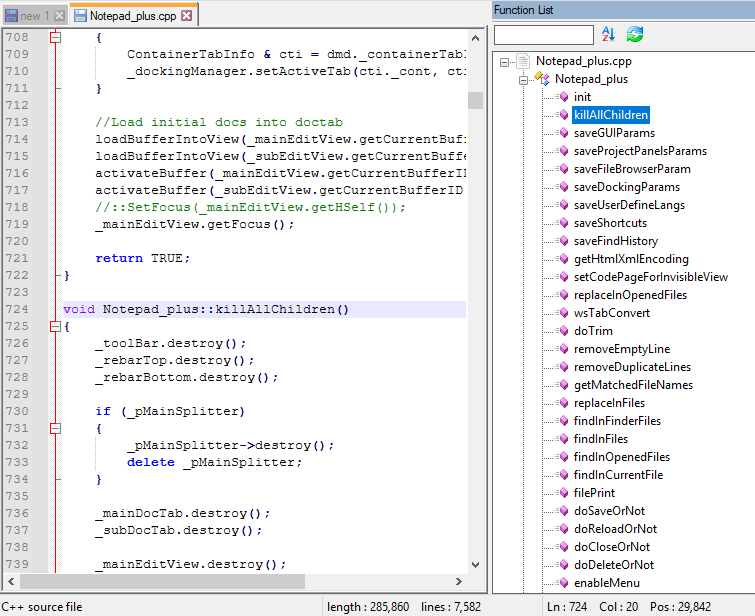Collapse the Notepad_plus class node
755x616 pixels.
point(523,80)
